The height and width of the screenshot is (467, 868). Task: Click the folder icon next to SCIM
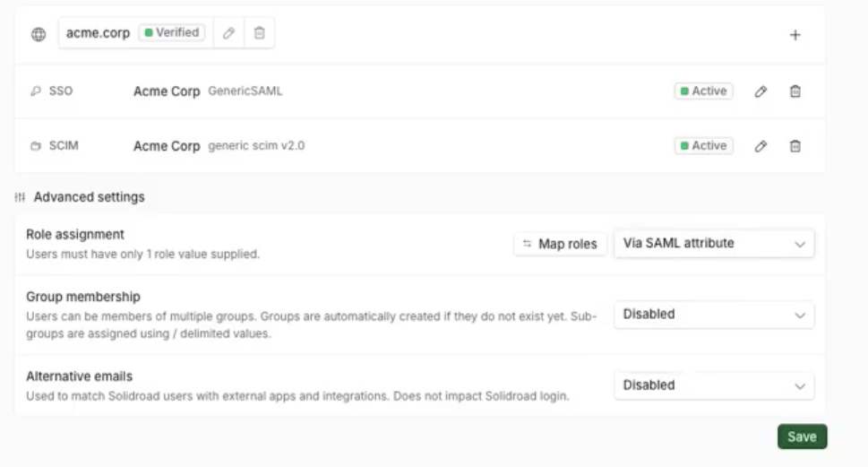click(x=36, y=146)
